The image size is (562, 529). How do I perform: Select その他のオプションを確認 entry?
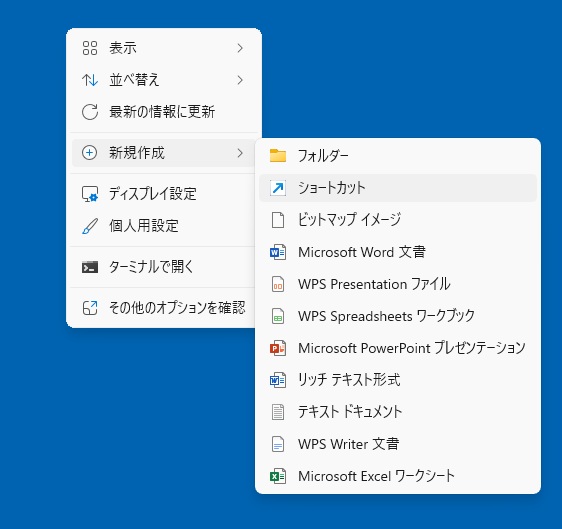click(x=163, y=308)
